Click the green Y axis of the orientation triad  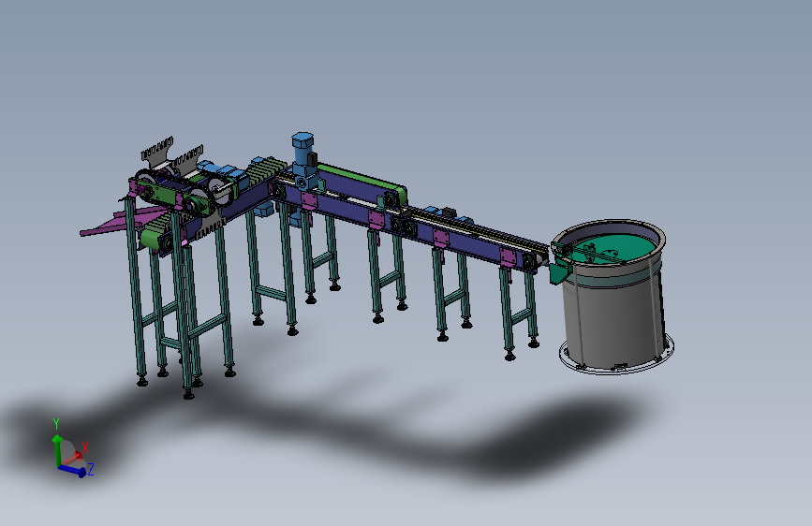(57, 449)
